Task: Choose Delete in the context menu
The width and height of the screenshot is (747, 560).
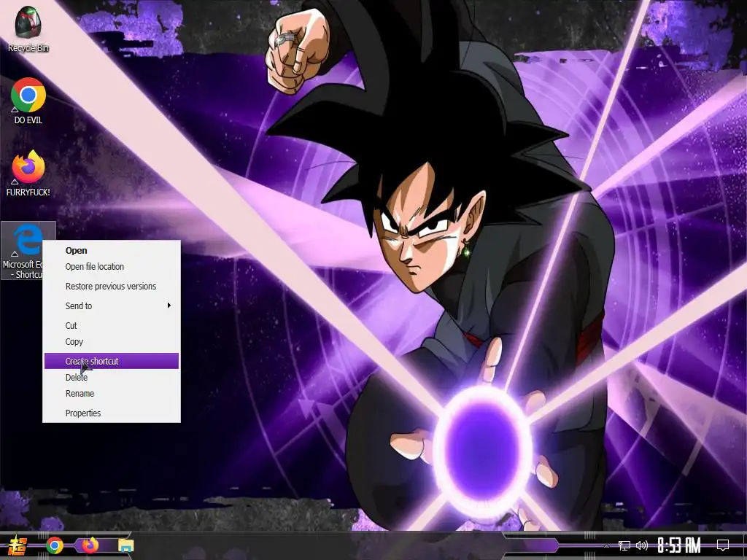Action: point(112,377)
